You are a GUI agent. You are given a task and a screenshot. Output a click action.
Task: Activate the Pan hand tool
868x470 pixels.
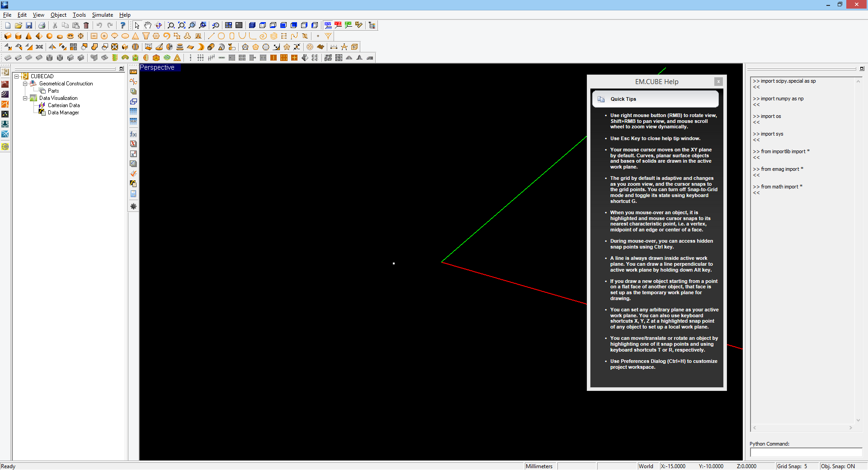148,25
